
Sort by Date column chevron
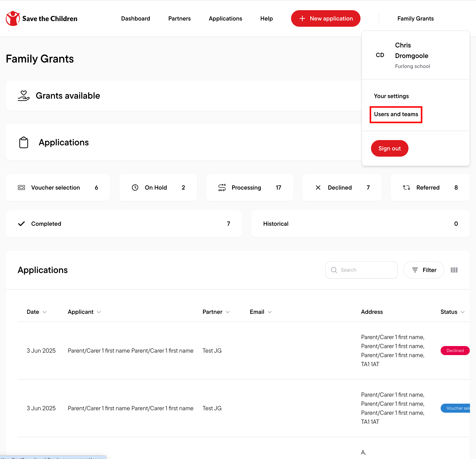(45, 312)
